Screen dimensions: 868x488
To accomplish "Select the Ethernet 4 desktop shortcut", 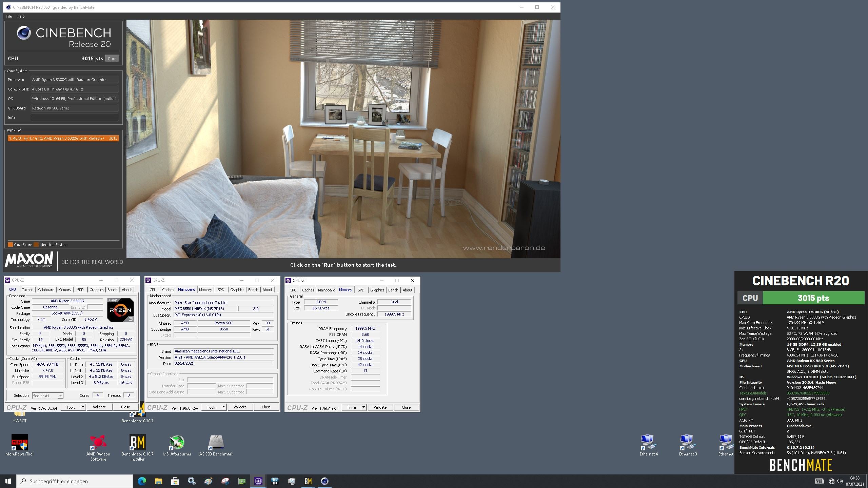I will click(x=649, y=445).
